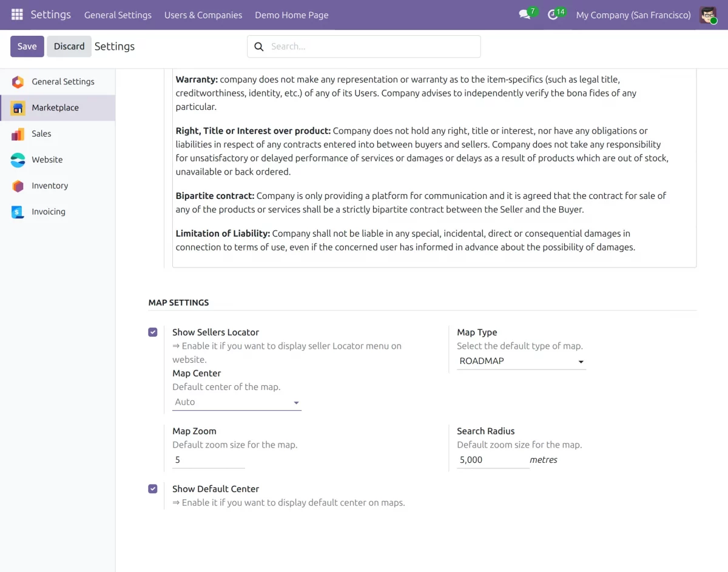The width and height of the screenshot is (728, 572).
Task: Open General Settings top menu
Action: (x=118, y=15)
